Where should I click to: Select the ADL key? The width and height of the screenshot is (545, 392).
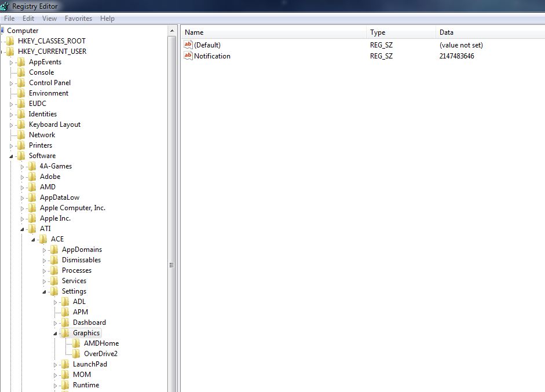pyautogui.click(x=79, y=302)
